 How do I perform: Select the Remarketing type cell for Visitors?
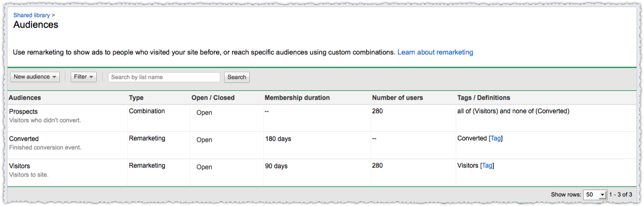point(147,165)
